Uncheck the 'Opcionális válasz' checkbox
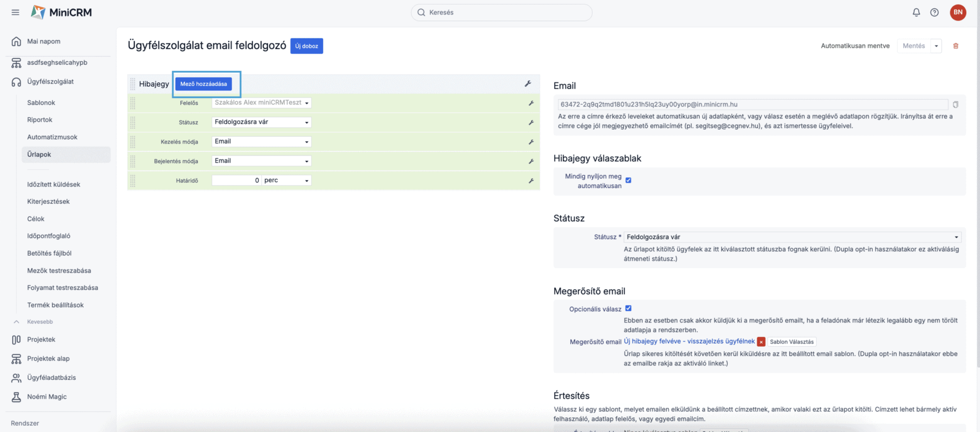This screenshot has height=432, width=980. click(628, 308)
